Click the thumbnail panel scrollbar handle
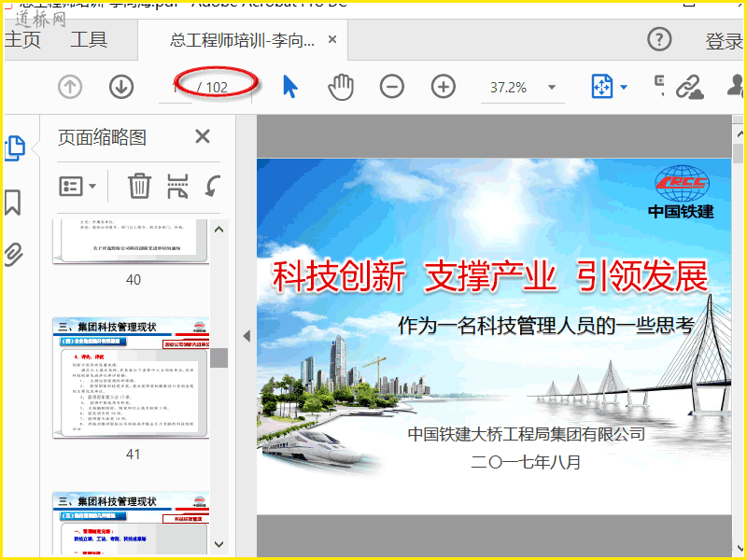Image resolution: width=747 pixels, height=560 pixels. (x=219, y=357)
